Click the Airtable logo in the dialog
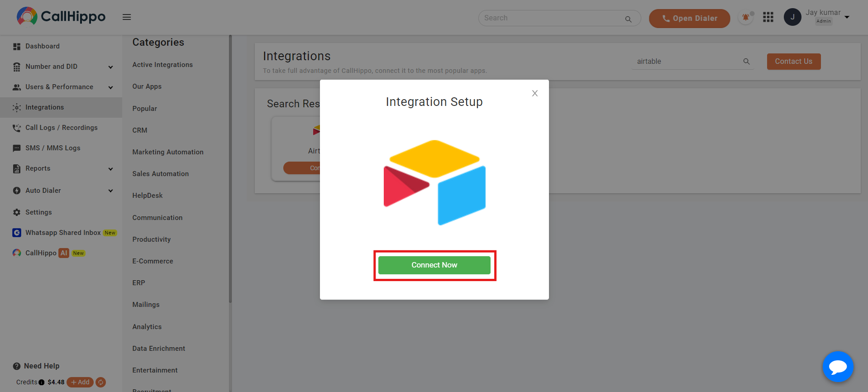Image resolution: width=868 pixels, height=392 pixels. coord(434,182)
